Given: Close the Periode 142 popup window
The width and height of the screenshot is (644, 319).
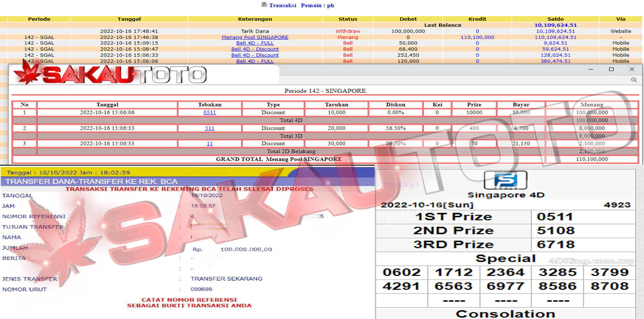Looking at the screenshot, I should point(632,69).
